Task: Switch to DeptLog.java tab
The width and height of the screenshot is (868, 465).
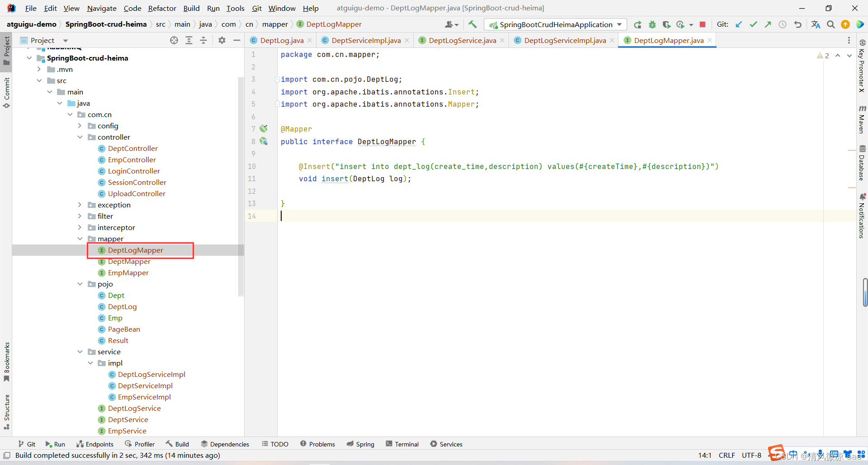Action: tap(282, 40)
